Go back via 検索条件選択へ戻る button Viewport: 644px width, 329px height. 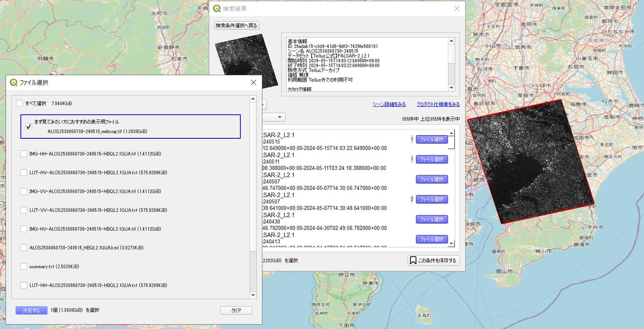(x=236, y=25)
